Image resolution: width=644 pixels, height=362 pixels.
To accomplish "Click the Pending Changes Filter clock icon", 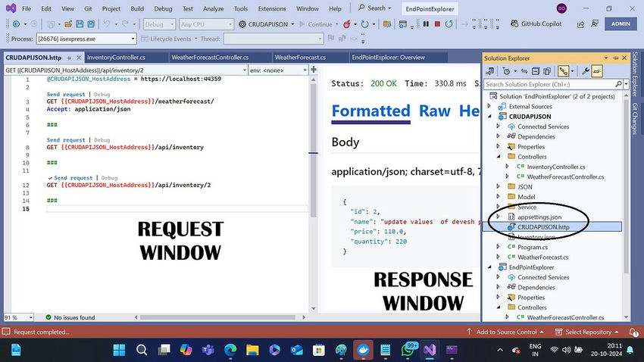I will click(506, 71).
